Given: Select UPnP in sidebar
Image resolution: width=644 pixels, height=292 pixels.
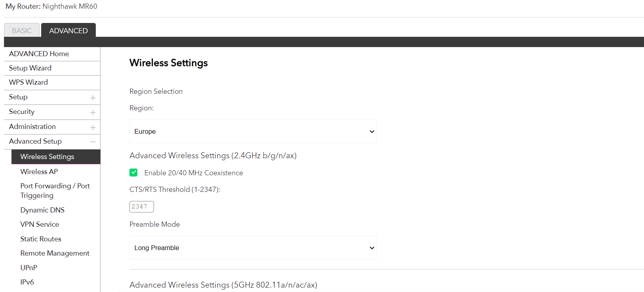Looking at the screenshot, I should (29, 268).
